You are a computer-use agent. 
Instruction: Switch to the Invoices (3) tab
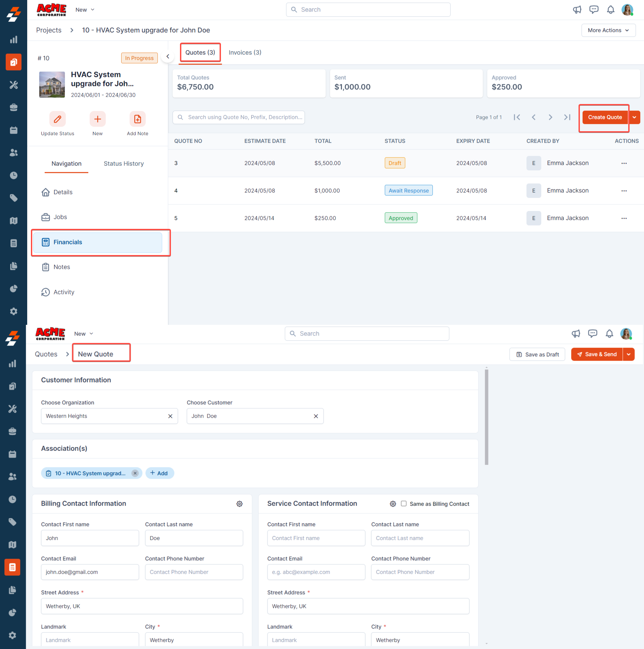[245, 52]
